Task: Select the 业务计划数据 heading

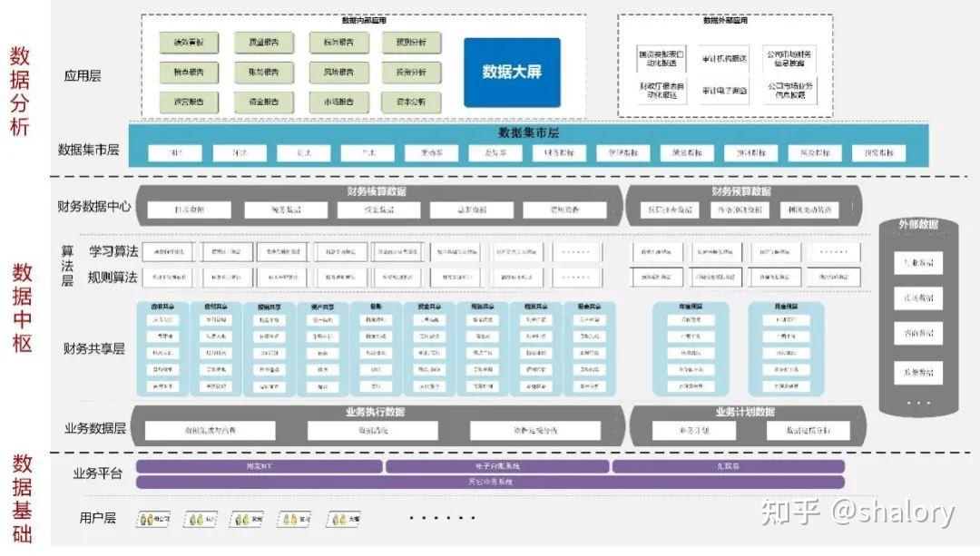Action: coord(745,412)
